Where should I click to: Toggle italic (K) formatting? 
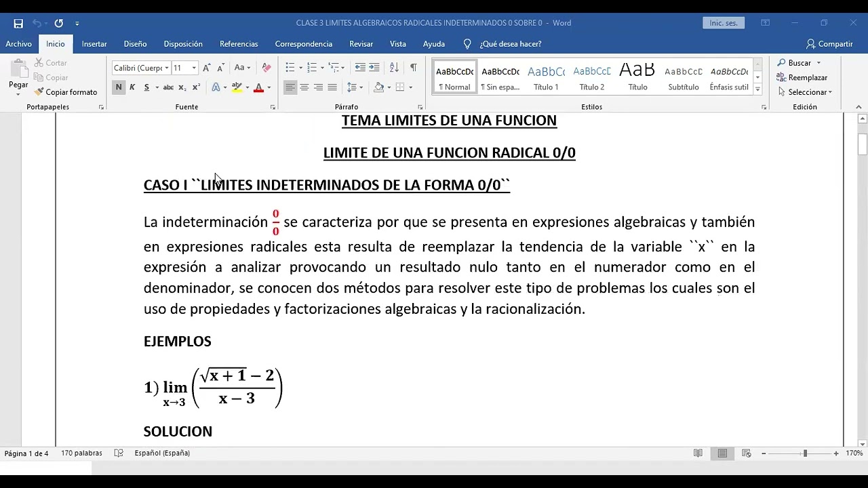coord(132,87)
